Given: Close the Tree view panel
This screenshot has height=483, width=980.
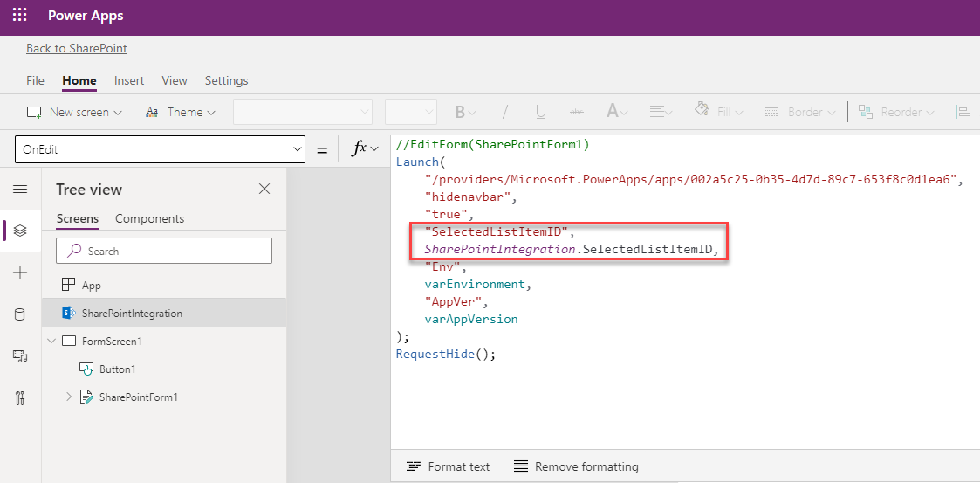Looking at the screenshot, I should [x=264, y=189].
